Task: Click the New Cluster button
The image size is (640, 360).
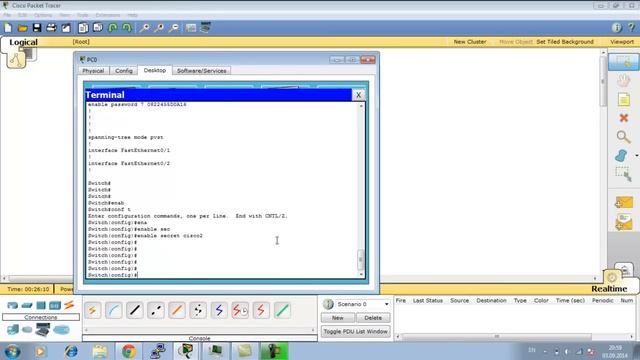Action: pos(470,42)
